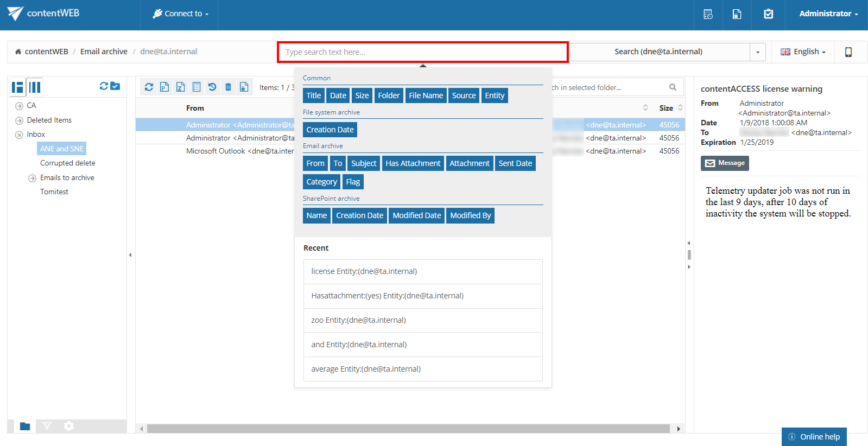
Task: Select Corrupted delete folder
Action: coord(67,163)
